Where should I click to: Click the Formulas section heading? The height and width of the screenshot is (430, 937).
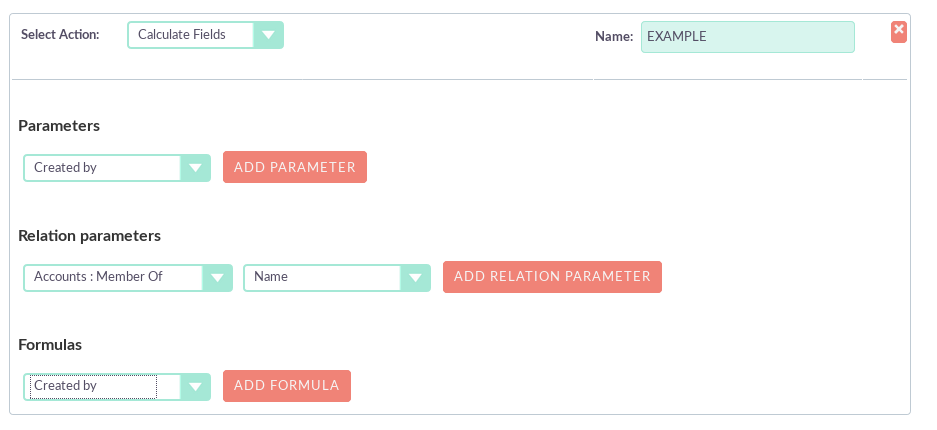[x=50, y=345]
